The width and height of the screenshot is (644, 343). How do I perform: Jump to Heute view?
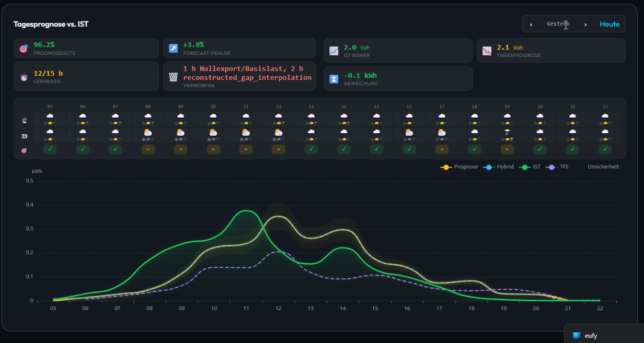pos(609,24)
